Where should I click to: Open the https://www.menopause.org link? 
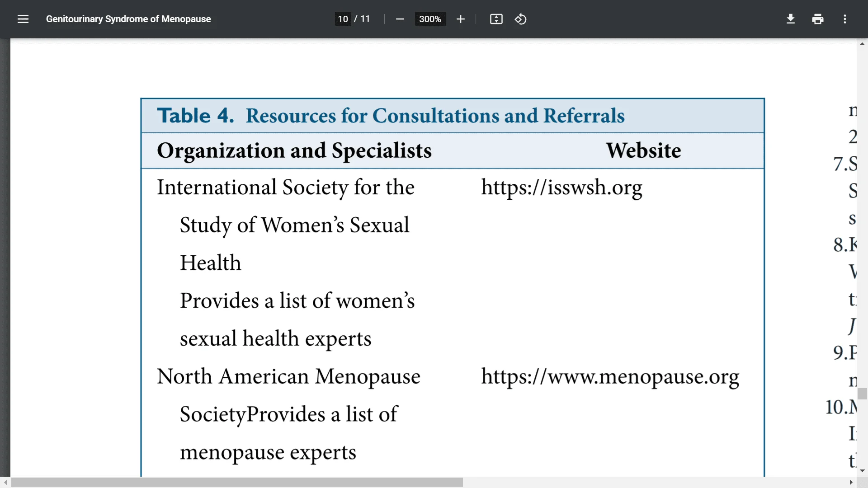point(610,376)
